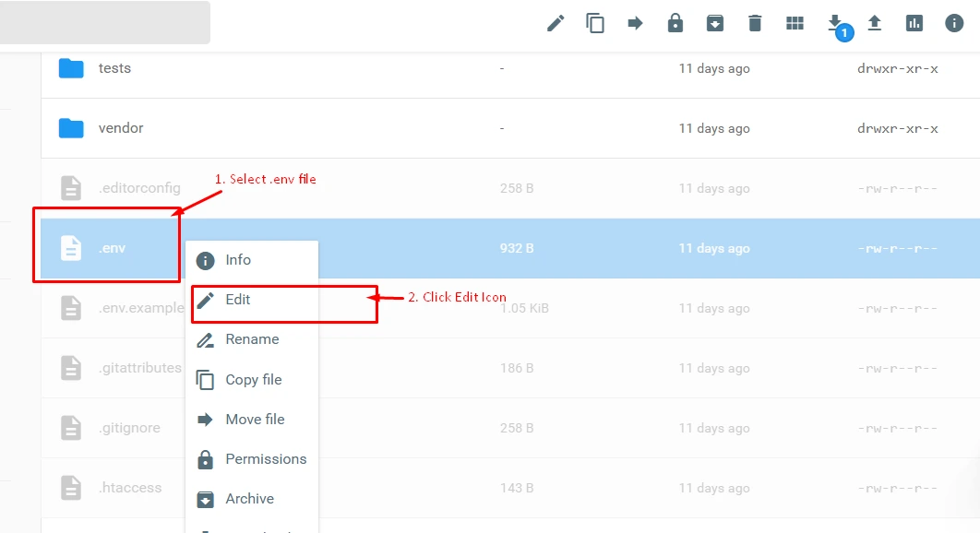This screenshot has width=980, height=533.
Task: Click the archive icon in top toolbar
Action: [x=715, y=23]
